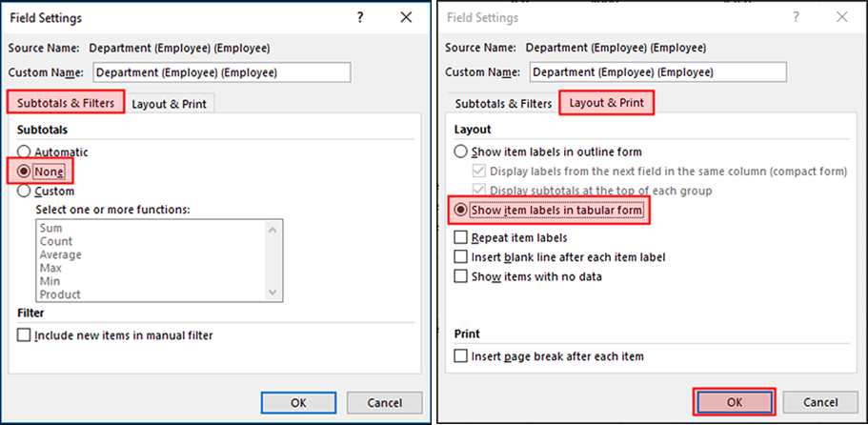This screenshot has width=868, height=425.
Task: Check Insert blank line after each item label
Action: pyautogui.click(x=462, y=257)
